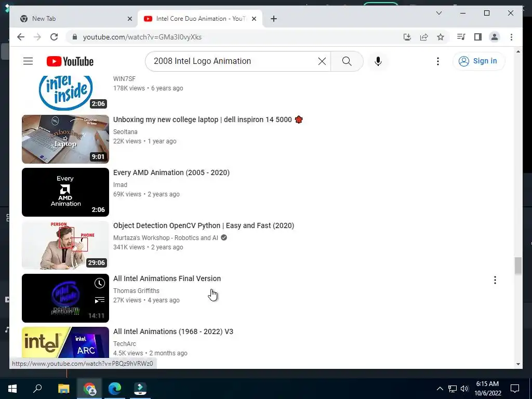Open All Intel Animations Final Version thumbnail
The image size is (532, 399).
point(65,298)
